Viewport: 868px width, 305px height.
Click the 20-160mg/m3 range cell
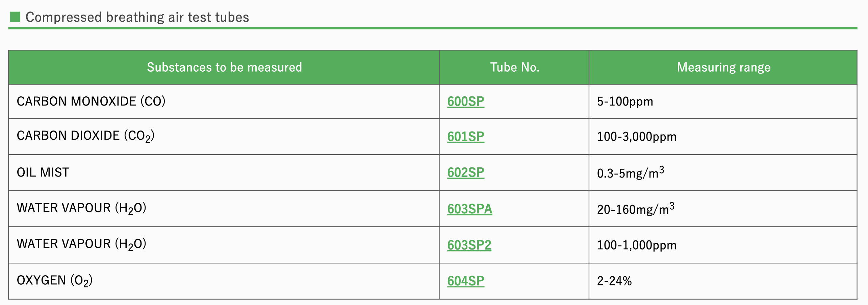[635, 209]
